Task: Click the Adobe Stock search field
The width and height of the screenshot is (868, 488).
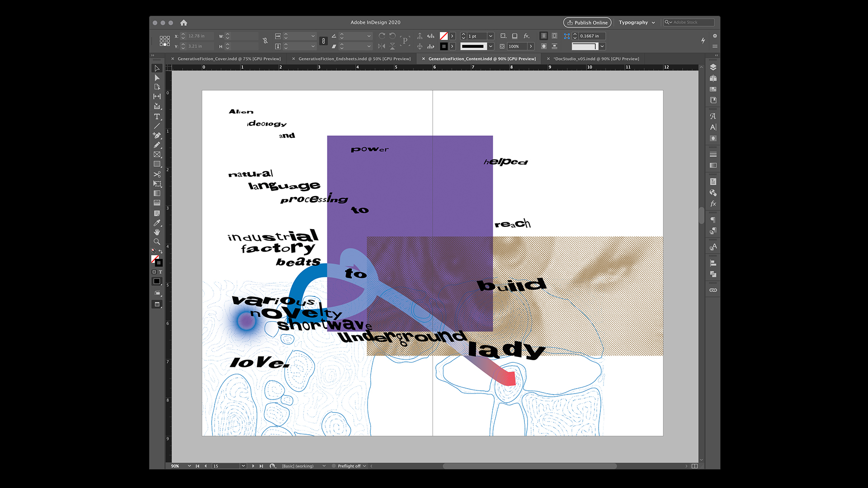Action: tap(692, 22)
